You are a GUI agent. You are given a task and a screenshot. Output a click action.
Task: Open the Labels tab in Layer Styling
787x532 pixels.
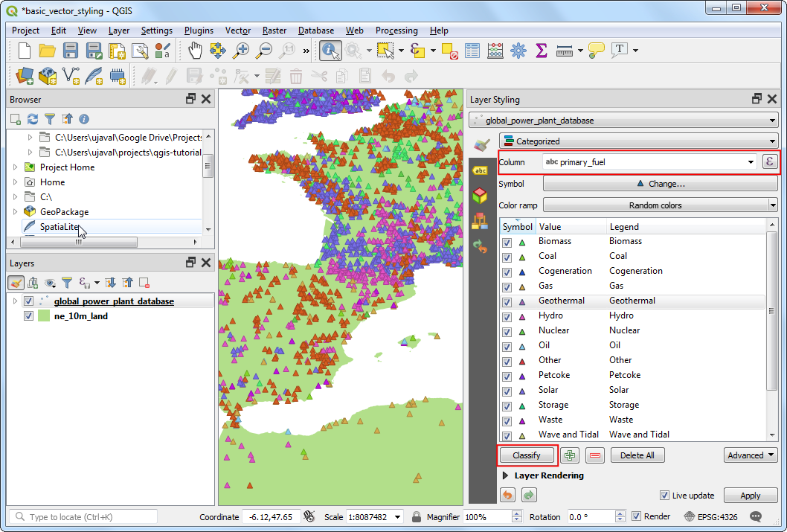(481, 170)
